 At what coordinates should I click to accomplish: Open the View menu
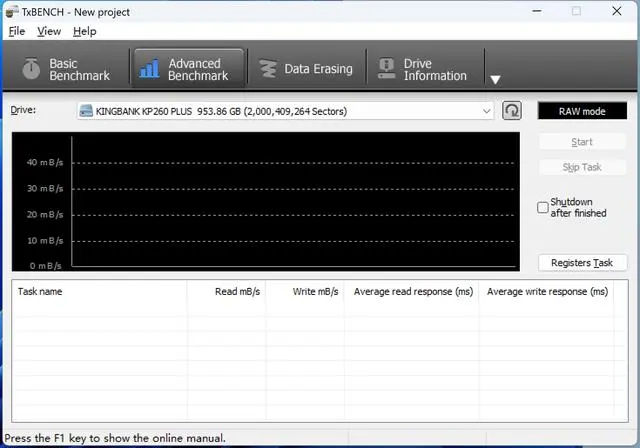click(49, 31)
